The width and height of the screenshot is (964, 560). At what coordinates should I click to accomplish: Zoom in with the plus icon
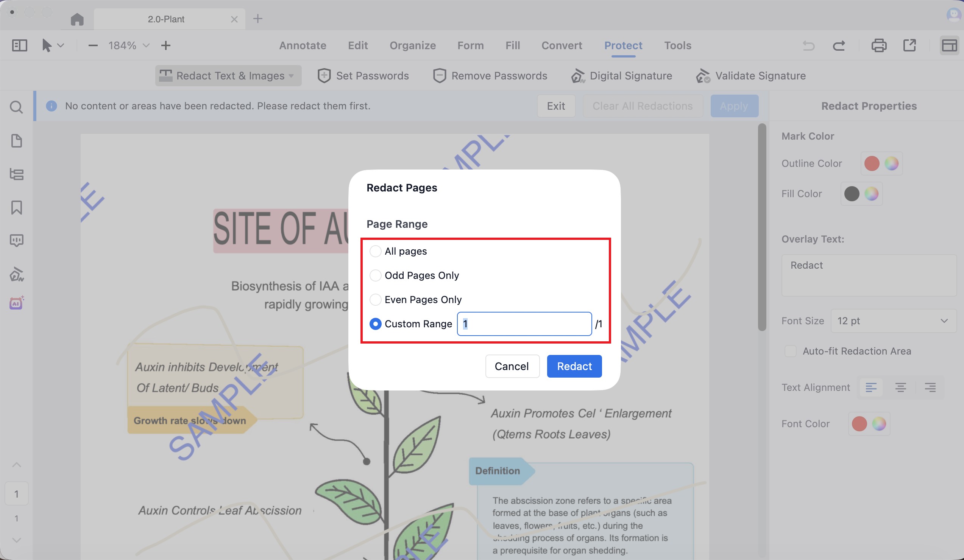(x=165, y=45)
